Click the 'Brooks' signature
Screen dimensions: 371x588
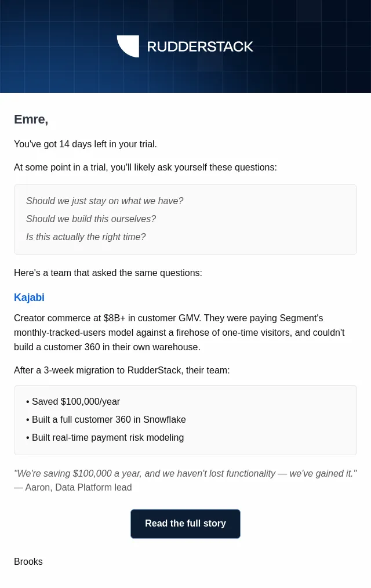[x=28, y=562]
